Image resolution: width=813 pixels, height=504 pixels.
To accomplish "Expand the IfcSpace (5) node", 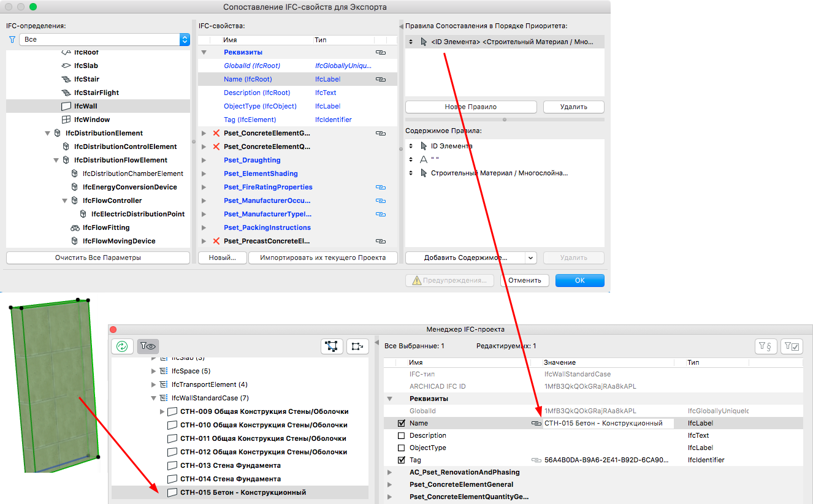I will point(153,371).
